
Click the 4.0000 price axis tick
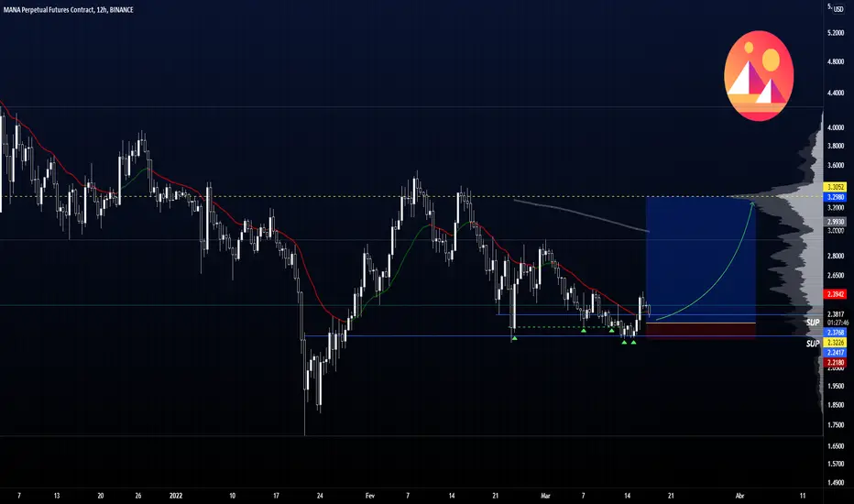[x=836, y=127]
